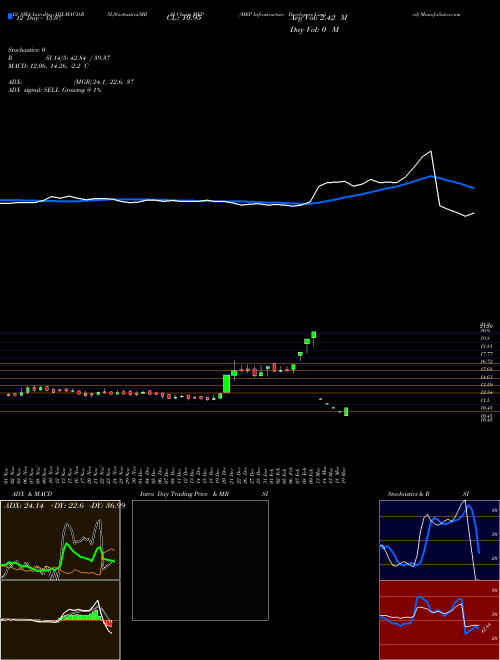Click the 'Stochastics: 0' readout
The width and height of the screenshot is (500, 660).
(26, 50)
